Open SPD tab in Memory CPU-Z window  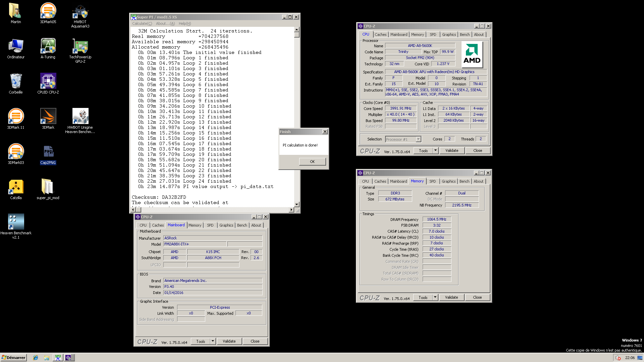433,181
